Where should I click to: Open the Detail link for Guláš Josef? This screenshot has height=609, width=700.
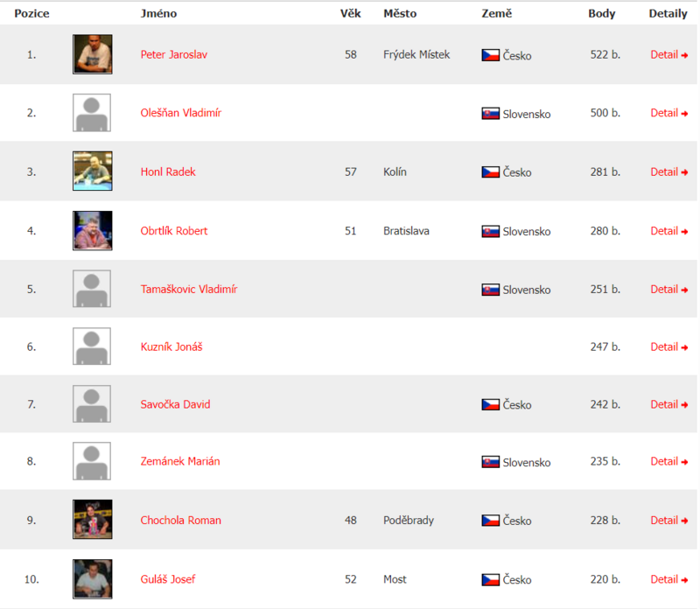tap(668, 579)
